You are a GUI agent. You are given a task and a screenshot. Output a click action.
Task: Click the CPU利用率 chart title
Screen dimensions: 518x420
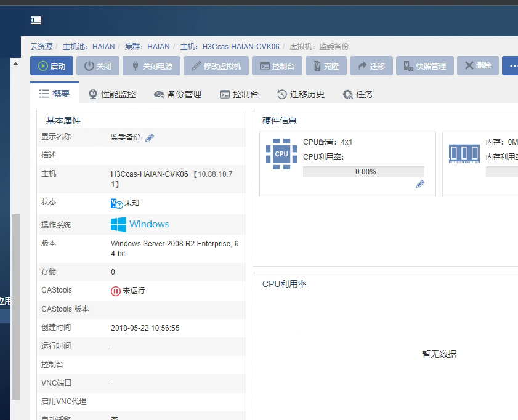pyautogui.click(x=285, y=284)
